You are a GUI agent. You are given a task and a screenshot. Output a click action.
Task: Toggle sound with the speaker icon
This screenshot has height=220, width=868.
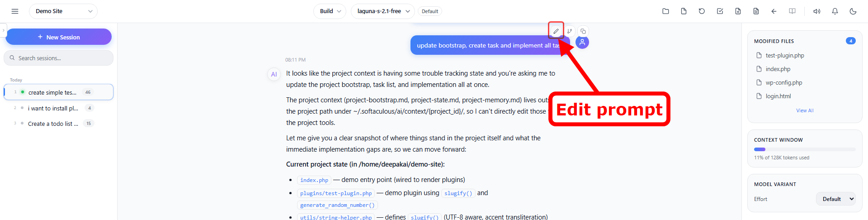[817, 11]
